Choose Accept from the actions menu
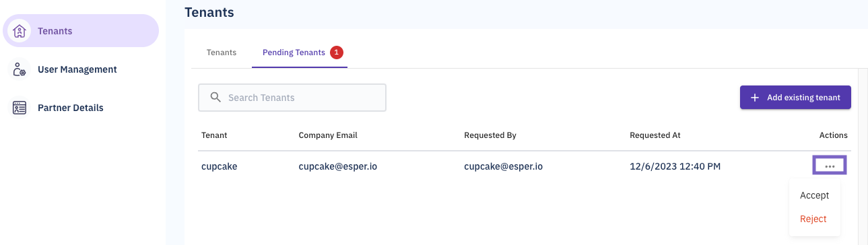 (x=815, y=195)
